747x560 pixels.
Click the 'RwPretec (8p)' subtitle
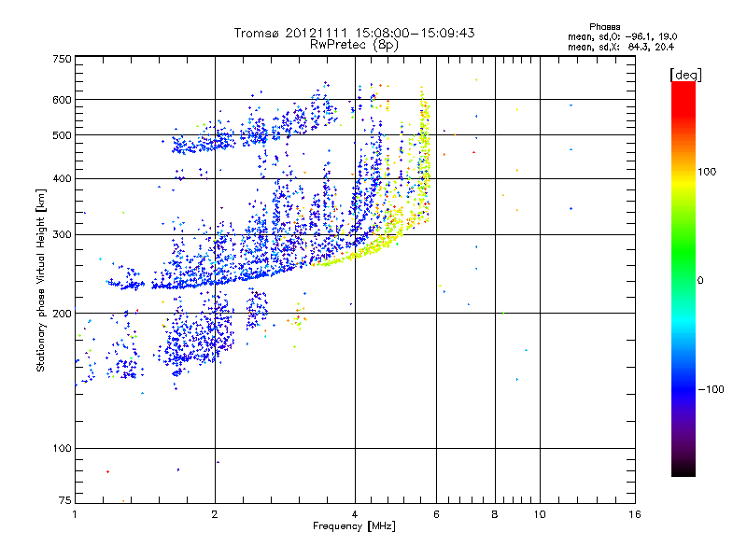[x=354, y=45]
